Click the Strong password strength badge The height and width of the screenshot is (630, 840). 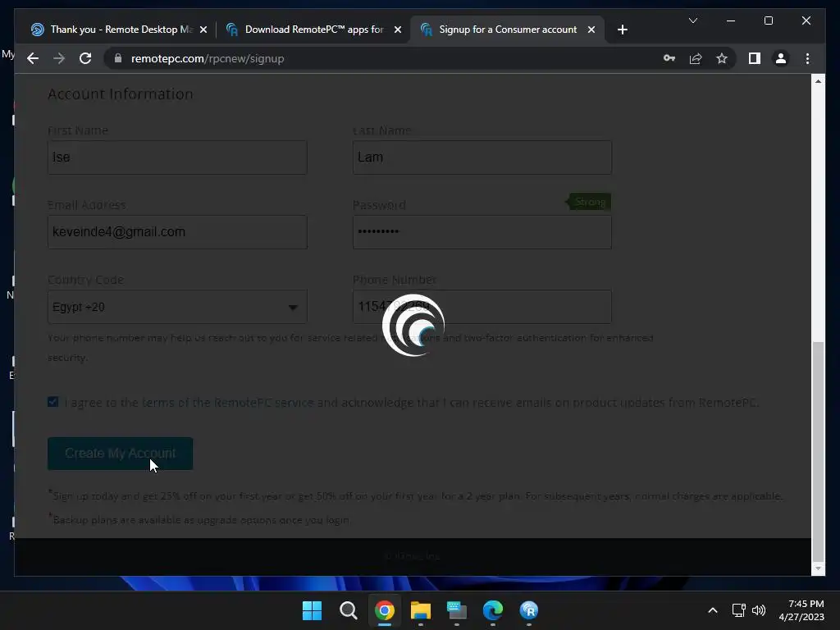[x=589, y=202]
